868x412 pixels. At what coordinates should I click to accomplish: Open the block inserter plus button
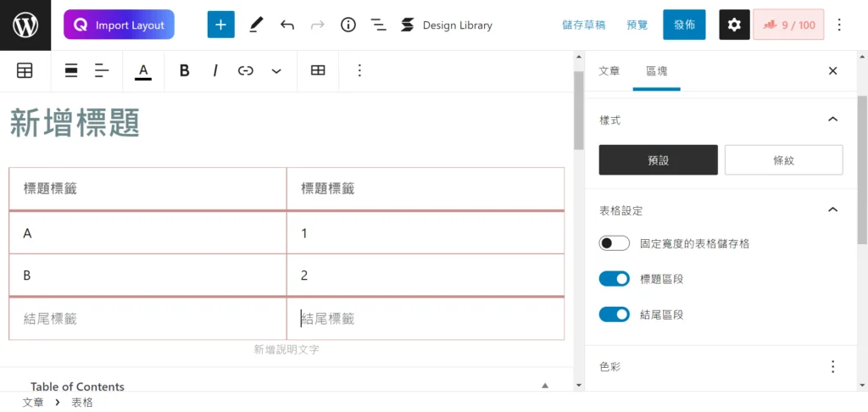pyautogui.click(x=221, y=25)
